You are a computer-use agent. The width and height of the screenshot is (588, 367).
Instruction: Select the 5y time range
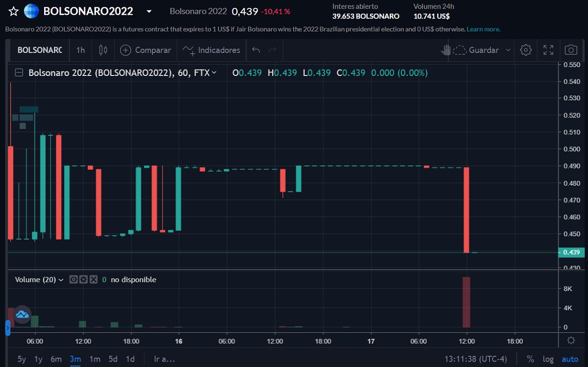[22, 359]
